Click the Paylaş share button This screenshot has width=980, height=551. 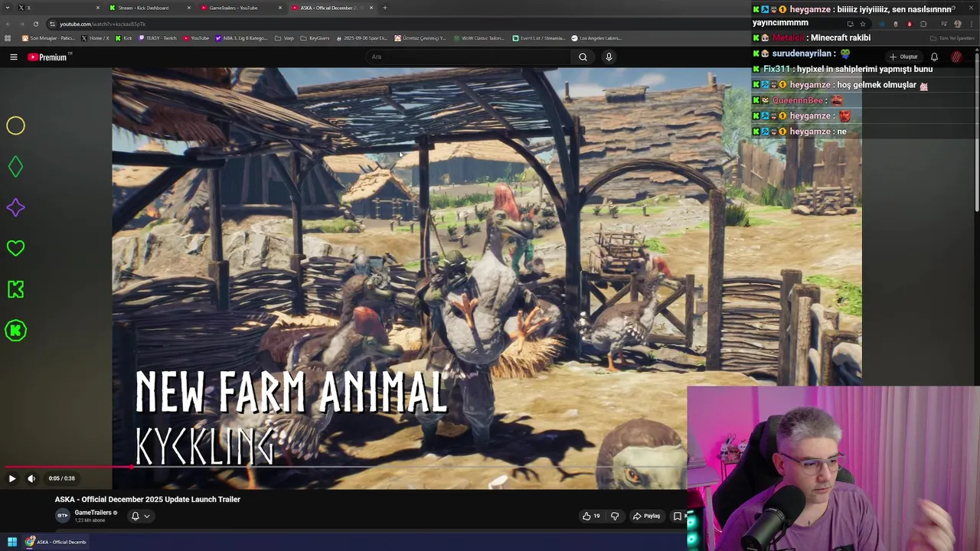pos(646,516)
